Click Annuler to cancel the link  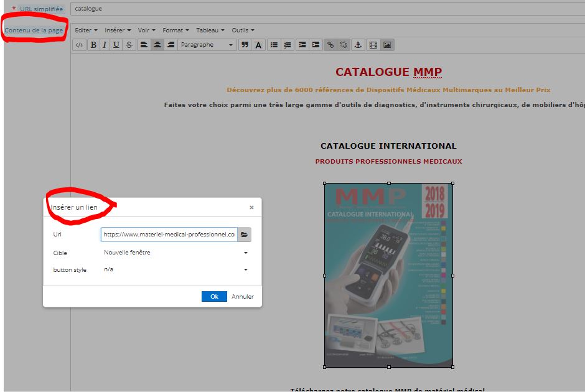(x=243, y=297)
